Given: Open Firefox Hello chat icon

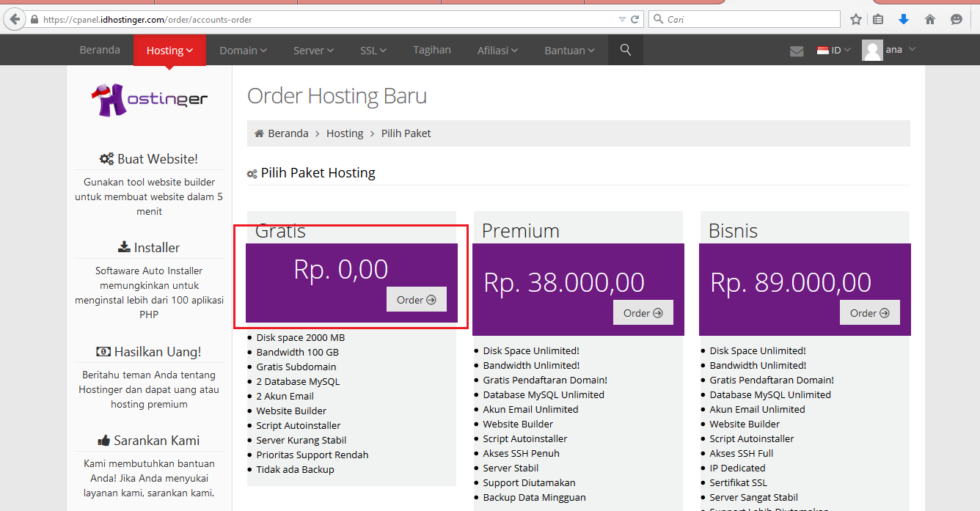Looking at the screenshot, I should tap(957, 19).
